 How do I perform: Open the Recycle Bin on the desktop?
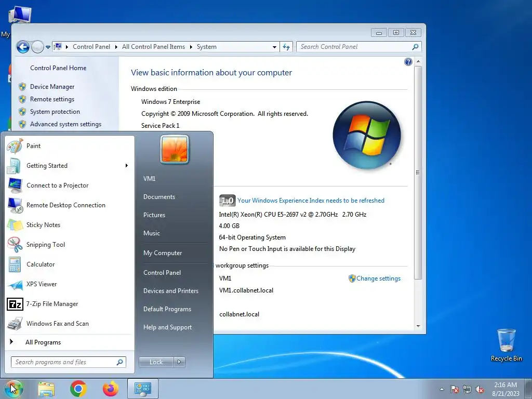click(x=506, y=345)
